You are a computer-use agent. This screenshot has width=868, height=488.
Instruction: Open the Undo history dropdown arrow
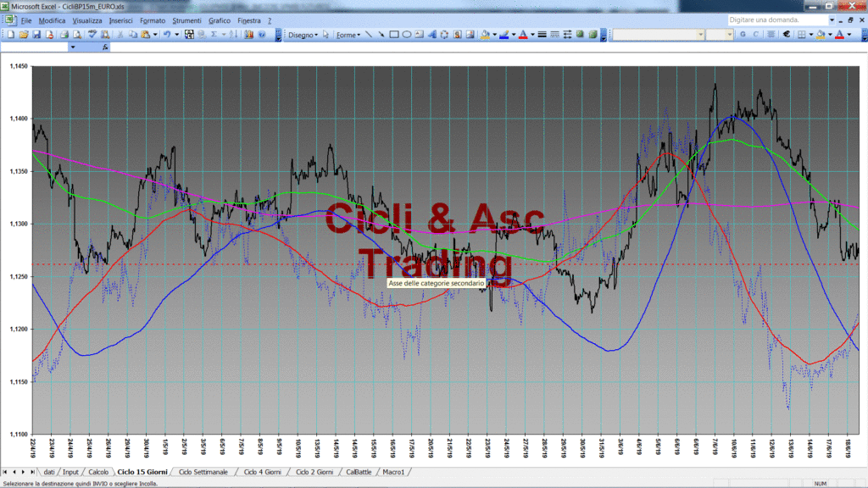pos(176,35)
